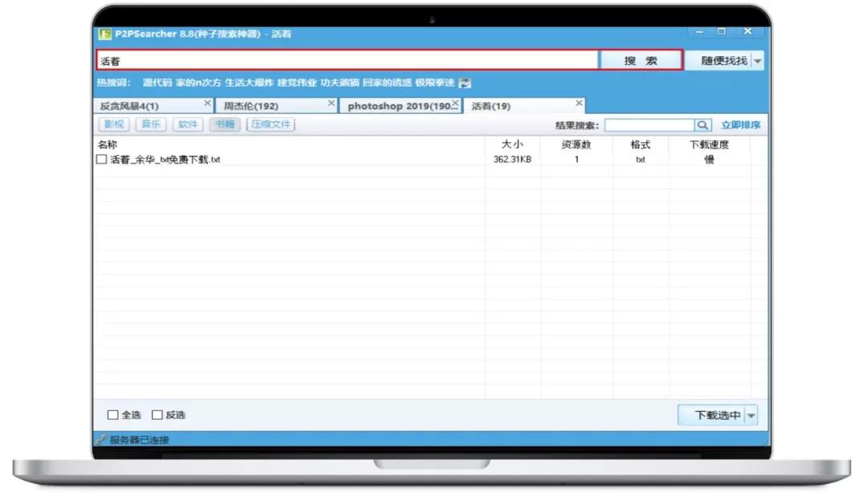Click hot word 生活大爆炸
Image resolution: width=868 pixels, height=493 pixels.
click(249, 83)
